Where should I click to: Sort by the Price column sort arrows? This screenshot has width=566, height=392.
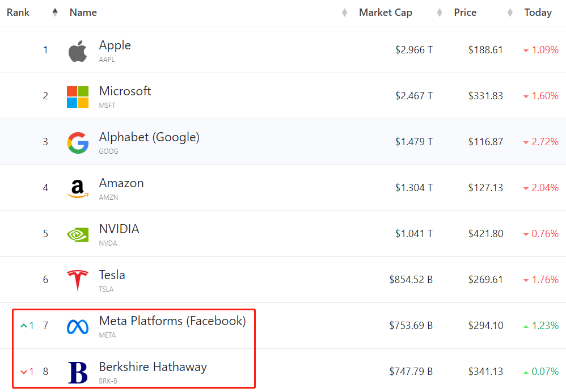pyautogui.click(x=510, y=12)
